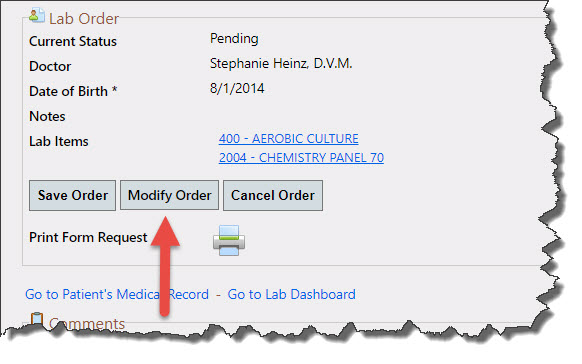The width and height of the screenshot is (582, 364).
Task: Cancel the lab order
Action: click(273, 196)
